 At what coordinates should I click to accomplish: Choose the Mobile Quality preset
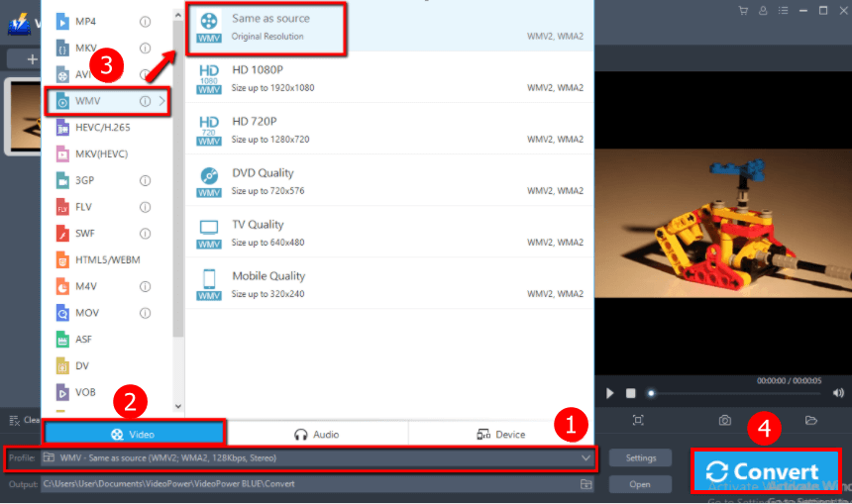[x=389, y=284]
